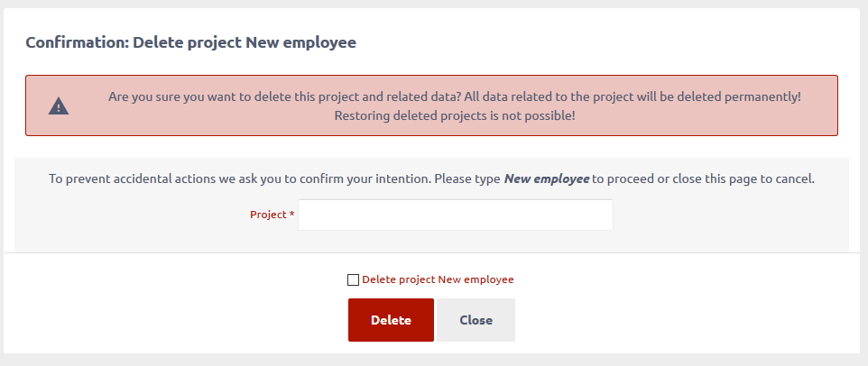Click the red Delete button
The height and width of the screenshot is (366, 868).
[x=391, y=320]
